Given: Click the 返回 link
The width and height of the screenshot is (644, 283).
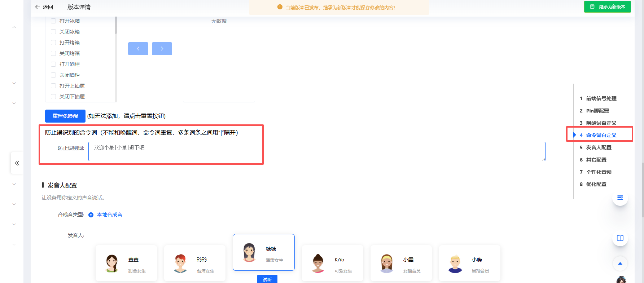Looking at the screenshot, I should click(x=48, y=7).
